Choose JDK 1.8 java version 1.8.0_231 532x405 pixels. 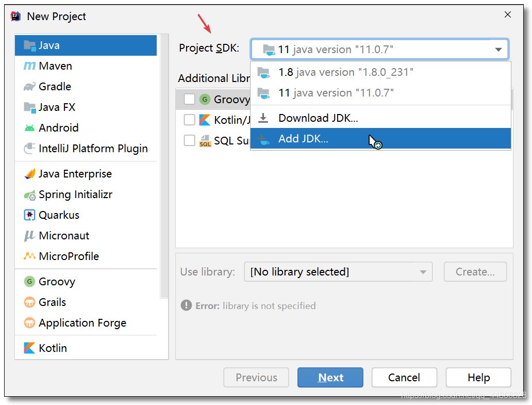pyautogui.click(x=345, y=72)
